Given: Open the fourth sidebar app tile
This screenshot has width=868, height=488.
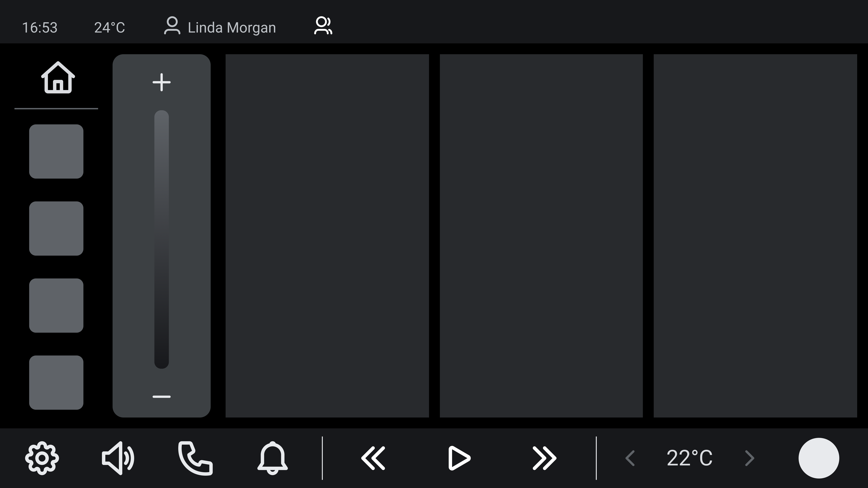Looking at the screenshot, I should pos(56,383).
